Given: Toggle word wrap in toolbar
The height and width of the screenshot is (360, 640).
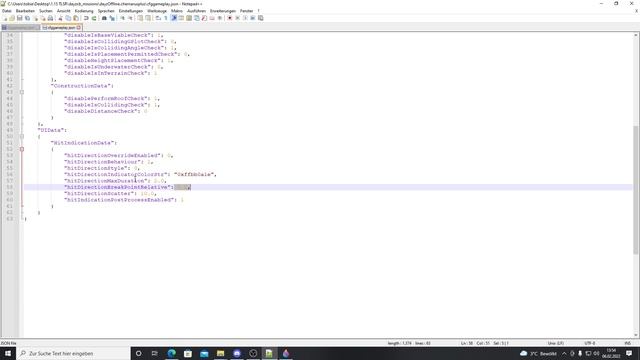Looking at the screenshot, I should point(158,18).
